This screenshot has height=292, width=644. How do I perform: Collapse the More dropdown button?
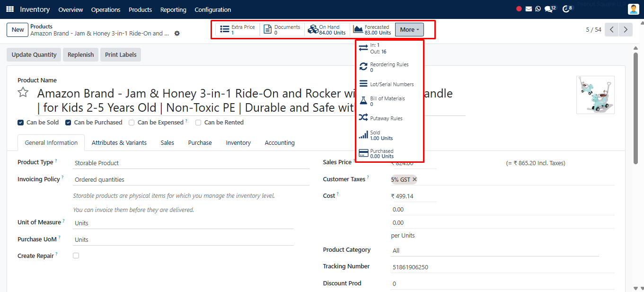(409, 30)
